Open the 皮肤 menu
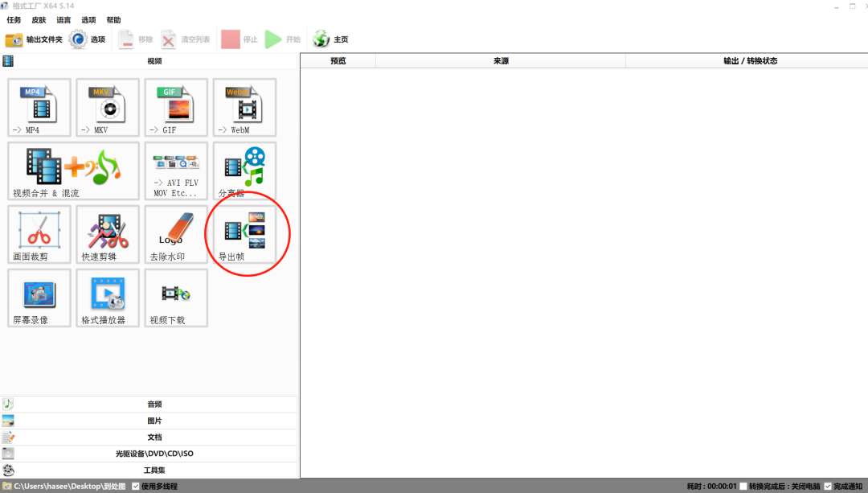 click(x=39, y=20)
